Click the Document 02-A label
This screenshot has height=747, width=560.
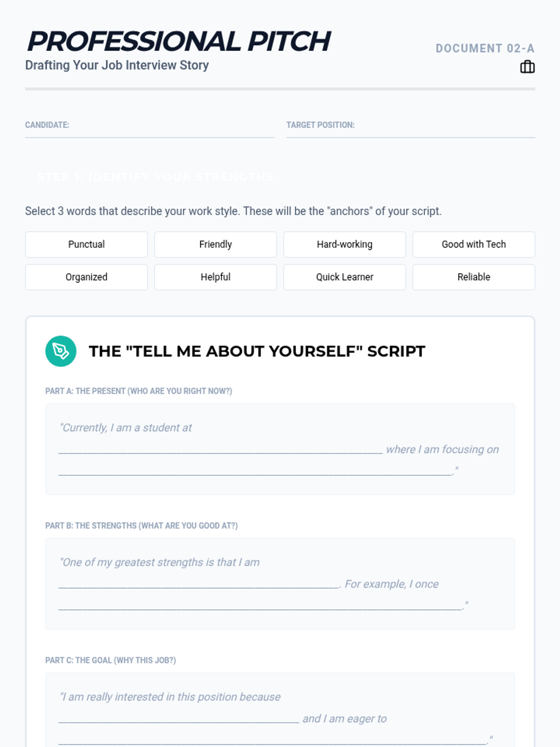485,49
